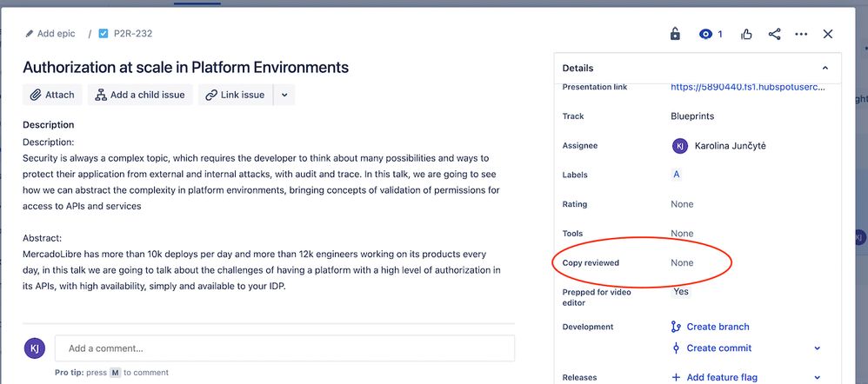Click the Link issue button
The width and height of the screenshot is (868, 384).
[236, 95]
